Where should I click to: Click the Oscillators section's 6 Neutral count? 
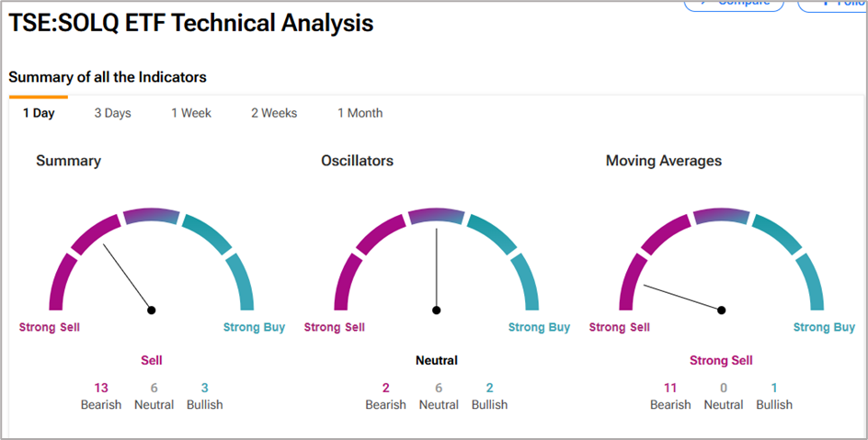point(439,388)
